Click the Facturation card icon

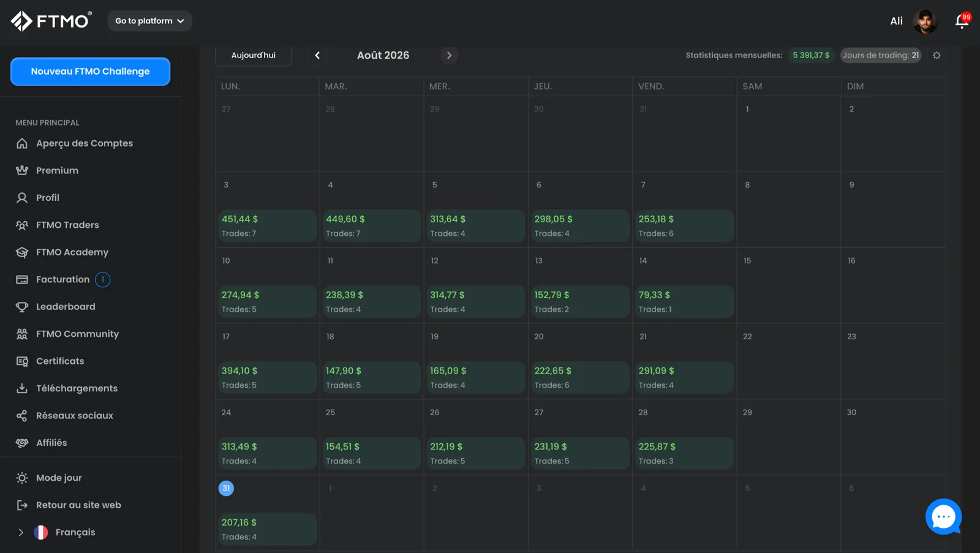click(x=22, y=279)
